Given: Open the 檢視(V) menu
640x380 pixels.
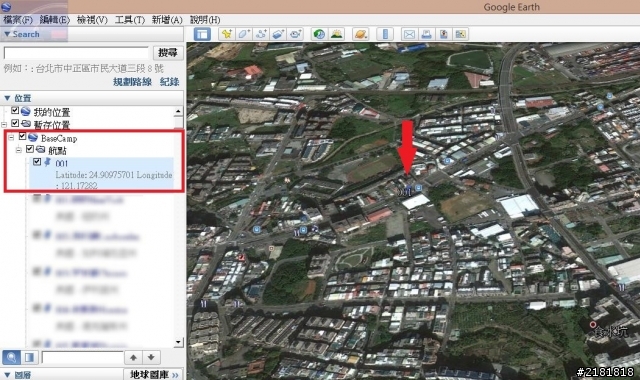Looking at the screenshot, I should 92,20.
